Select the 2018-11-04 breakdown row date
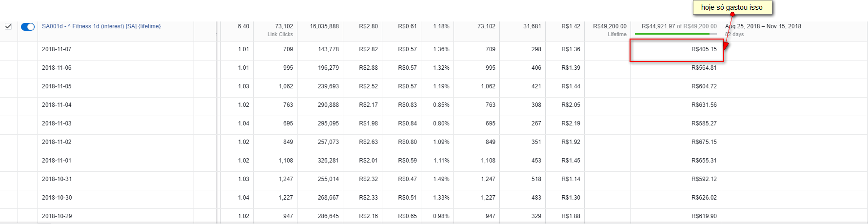 [57, 105]
